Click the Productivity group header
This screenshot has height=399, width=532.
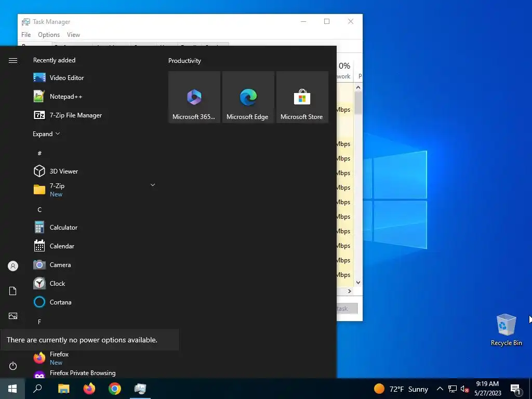coord(184,61)
